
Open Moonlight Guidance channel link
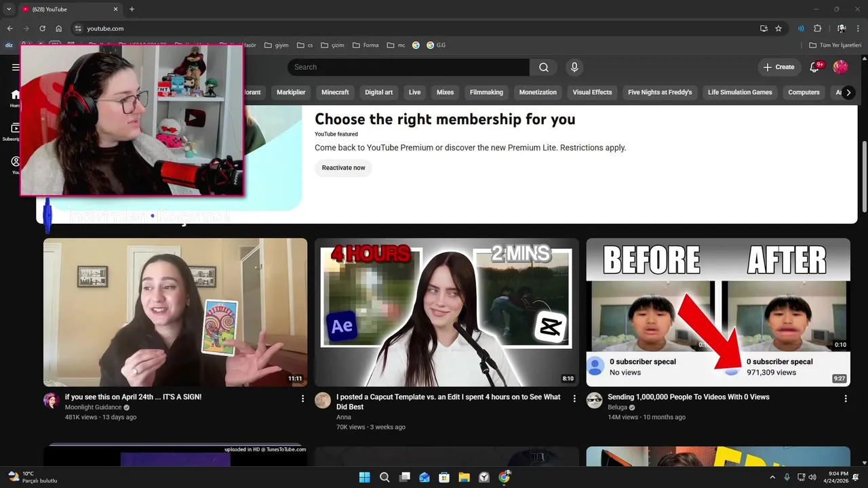[x=93, y=407]
